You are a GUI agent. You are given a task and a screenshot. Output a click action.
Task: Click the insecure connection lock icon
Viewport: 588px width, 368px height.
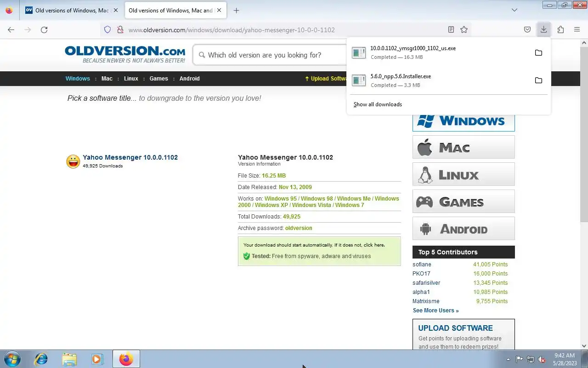(120, 29)
